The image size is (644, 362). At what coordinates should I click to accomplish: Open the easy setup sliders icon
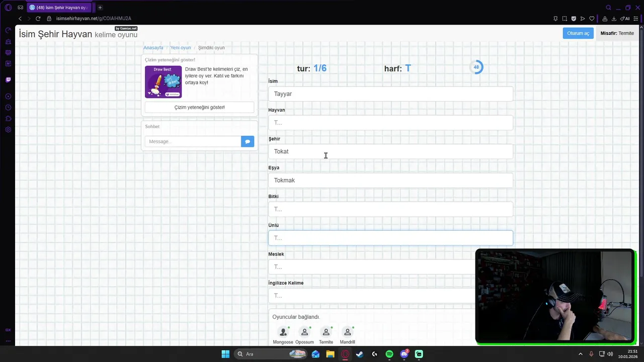(x=636, y=19)
